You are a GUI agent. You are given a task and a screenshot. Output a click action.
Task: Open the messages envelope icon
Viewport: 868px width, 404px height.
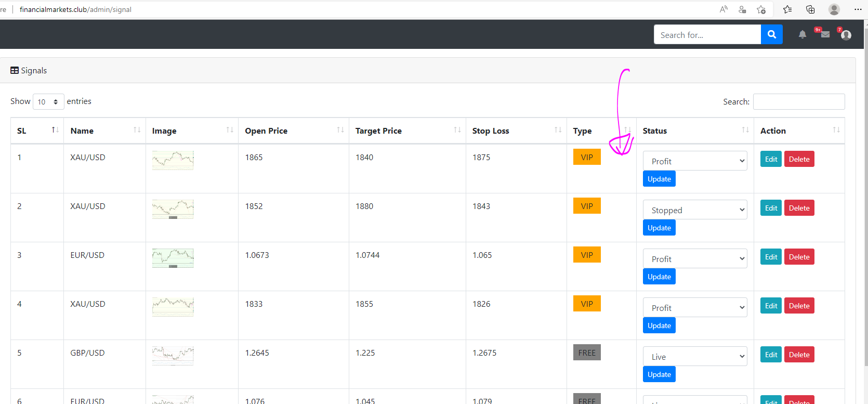click(825, 34)
